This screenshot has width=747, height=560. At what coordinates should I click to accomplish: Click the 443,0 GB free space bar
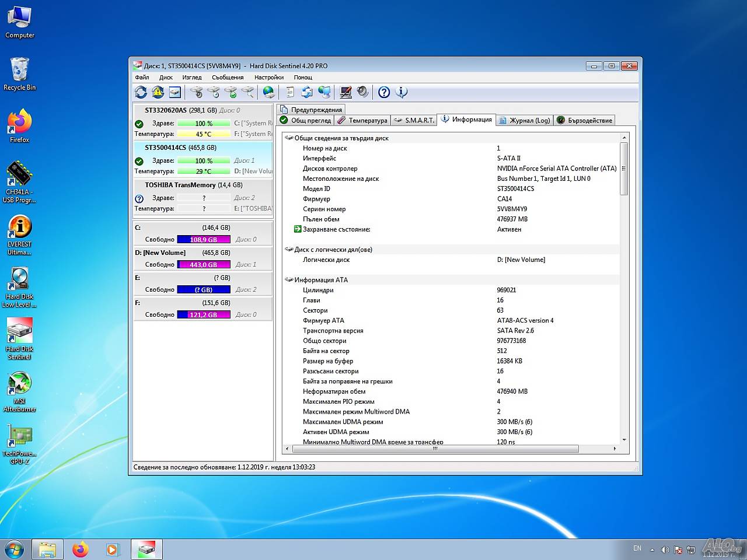tap(204, 265)
